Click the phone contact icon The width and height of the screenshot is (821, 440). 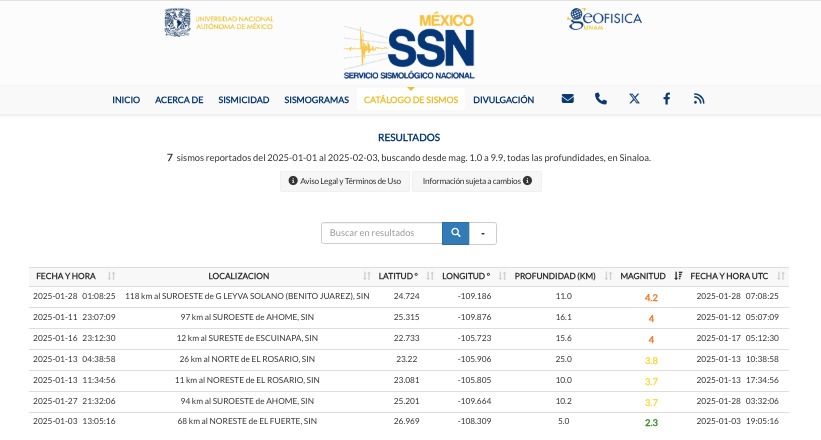click(601, 98)
